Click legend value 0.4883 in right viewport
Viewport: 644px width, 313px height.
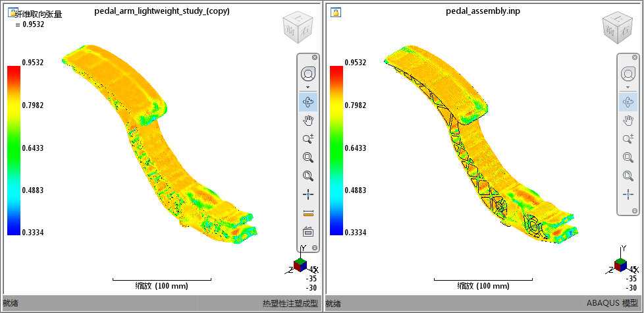(356, 190)
